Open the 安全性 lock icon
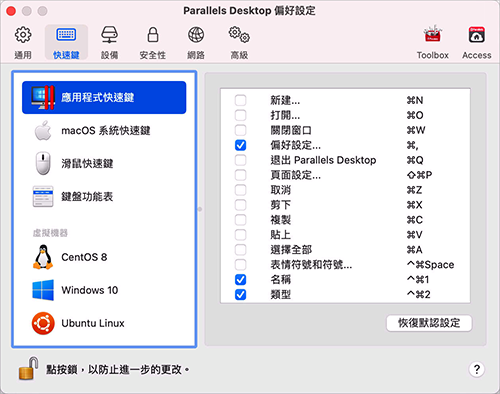The image size is (500, 394). pyautogui.click(x=153, y=35)
